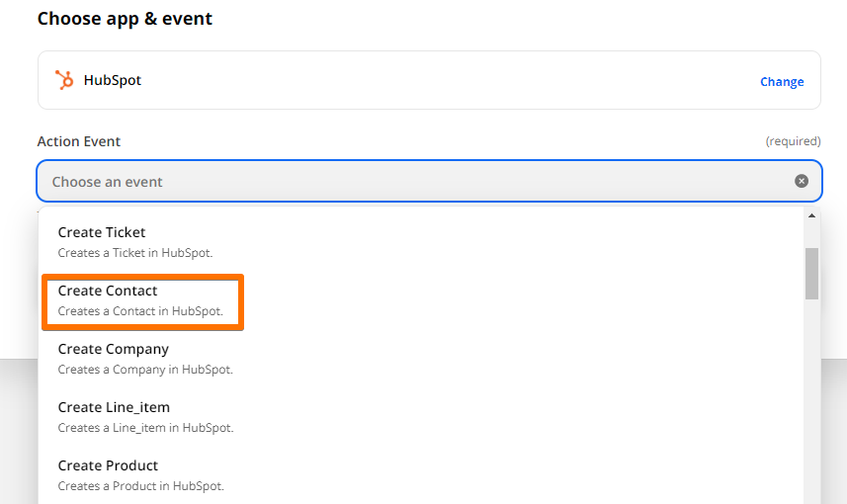
Task: Click the HubSpot app name text
Action: pos(113,80)
